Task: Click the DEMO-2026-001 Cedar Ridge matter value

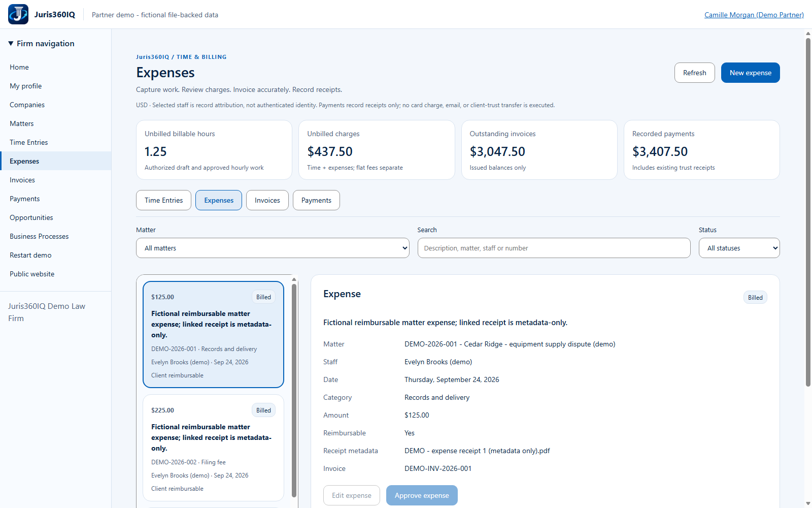Action: coord(510,344)
